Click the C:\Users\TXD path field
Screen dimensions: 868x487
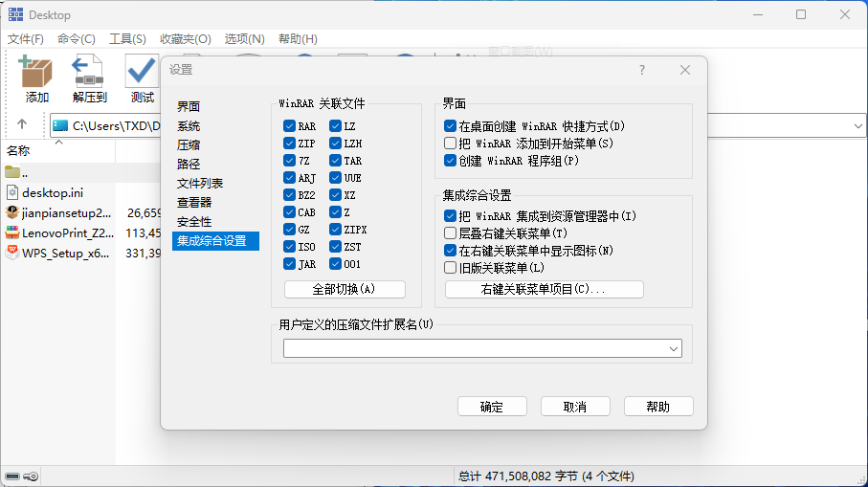(116, 125)
